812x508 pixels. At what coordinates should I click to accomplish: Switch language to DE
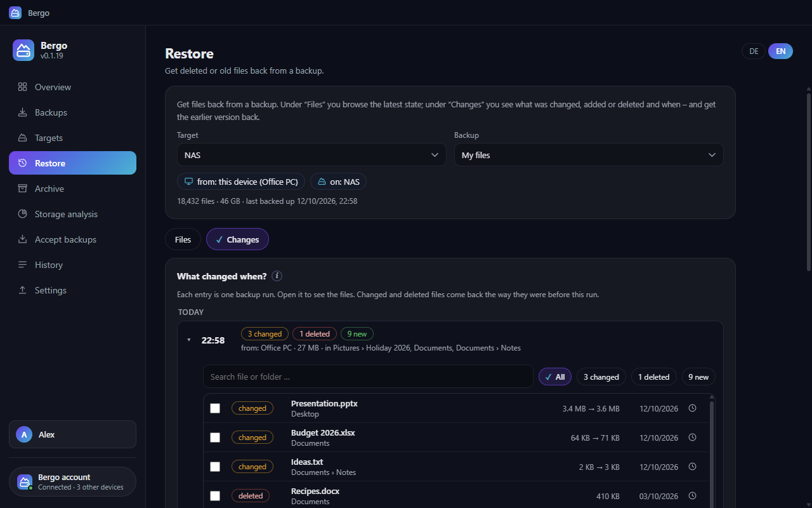pyautogui.click(x=754, y=51)
